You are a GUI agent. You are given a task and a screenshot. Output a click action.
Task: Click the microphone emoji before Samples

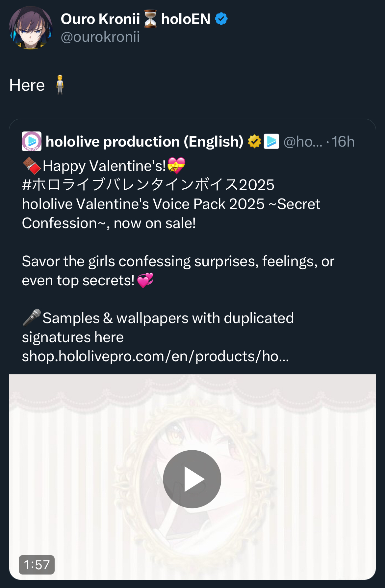[x=32, y=318]
